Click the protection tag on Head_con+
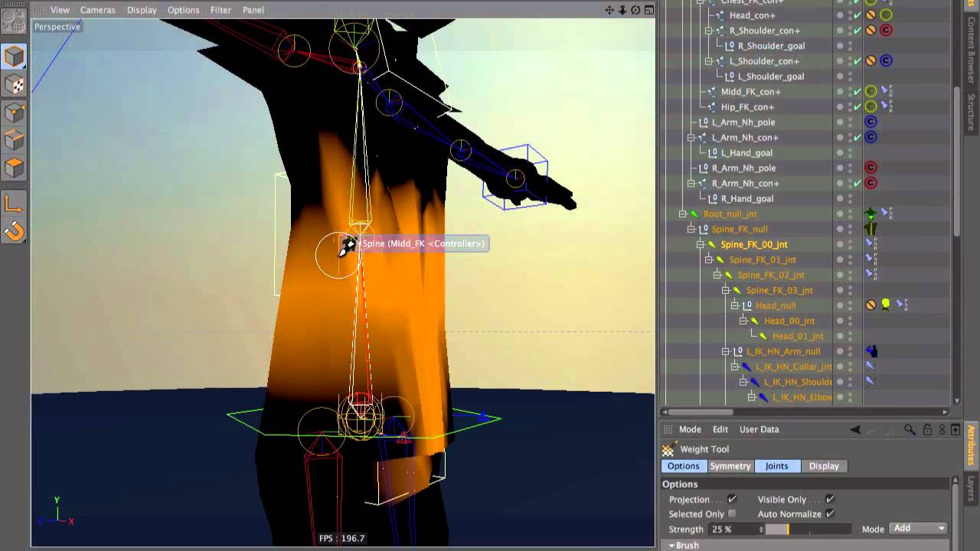The width and height of the screenshot is (980, 551). click(871, 15)
